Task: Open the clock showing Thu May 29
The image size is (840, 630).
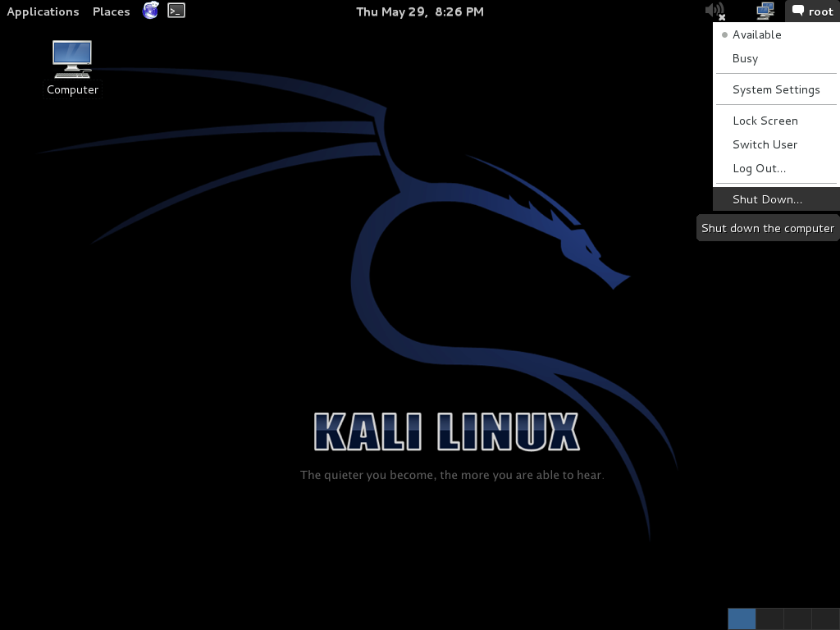Action: click(x=419, y=11)
